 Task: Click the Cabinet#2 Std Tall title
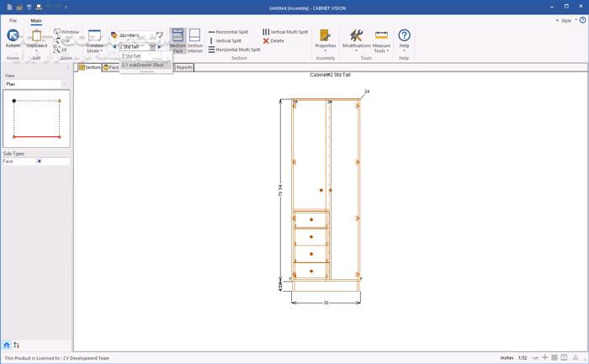[330, 75]
